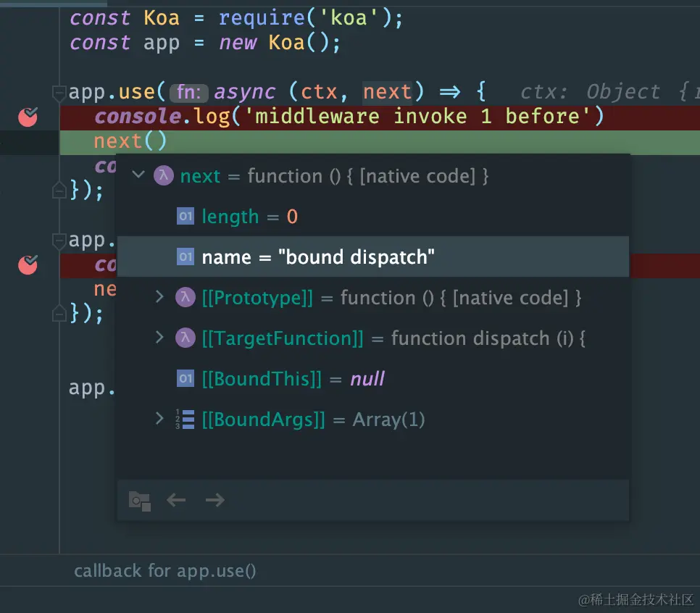The image size is (700, 613).
Task: Select the name = "bound dispatch" row
Action: [x=372, y=257]
